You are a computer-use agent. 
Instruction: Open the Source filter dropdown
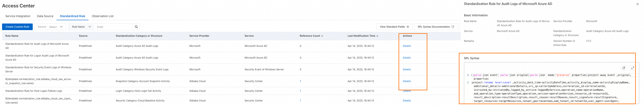50,27
